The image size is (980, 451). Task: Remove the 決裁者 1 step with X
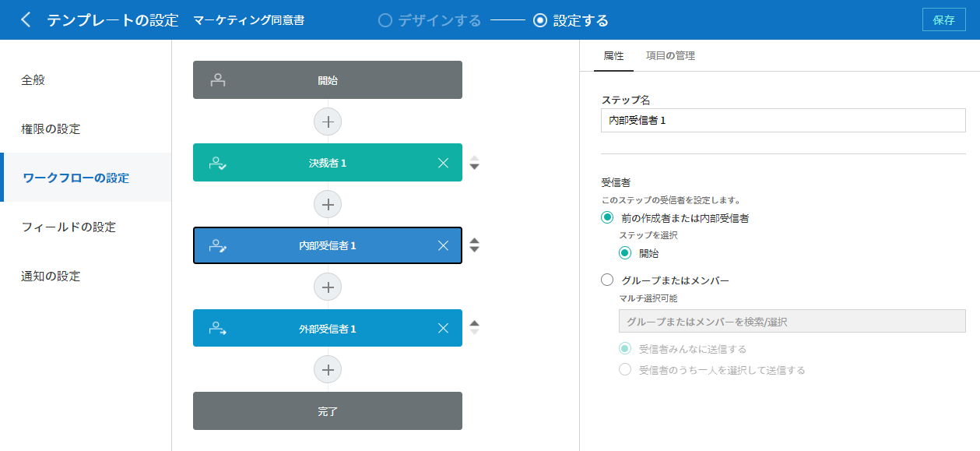443,163
